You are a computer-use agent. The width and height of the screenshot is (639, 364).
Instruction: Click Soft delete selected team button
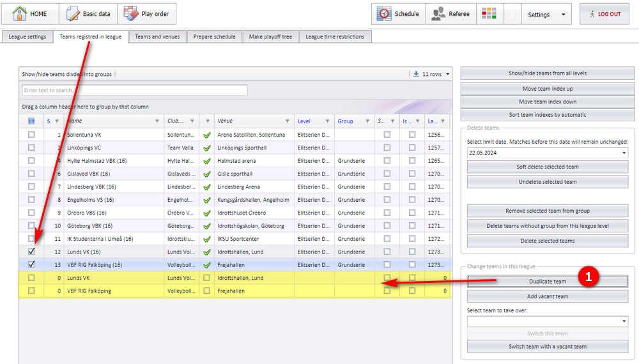coord(548,167)
